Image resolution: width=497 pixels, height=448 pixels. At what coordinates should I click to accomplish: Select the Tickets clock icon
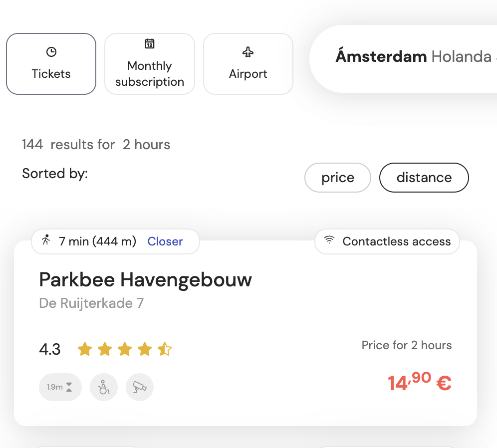coord(51,51)
